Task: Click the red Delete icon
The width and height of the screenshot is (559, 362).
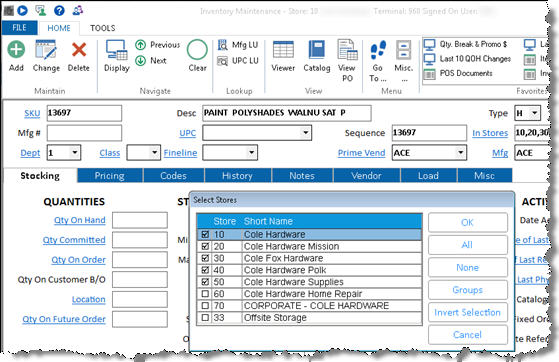Action: (x=79, y=50)
